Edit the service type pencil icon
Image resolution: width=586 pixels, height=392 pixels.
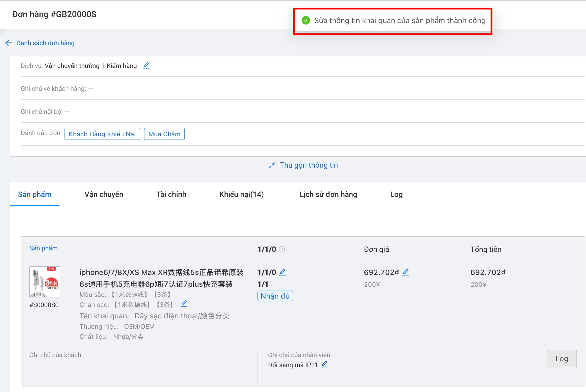(146, 65)
